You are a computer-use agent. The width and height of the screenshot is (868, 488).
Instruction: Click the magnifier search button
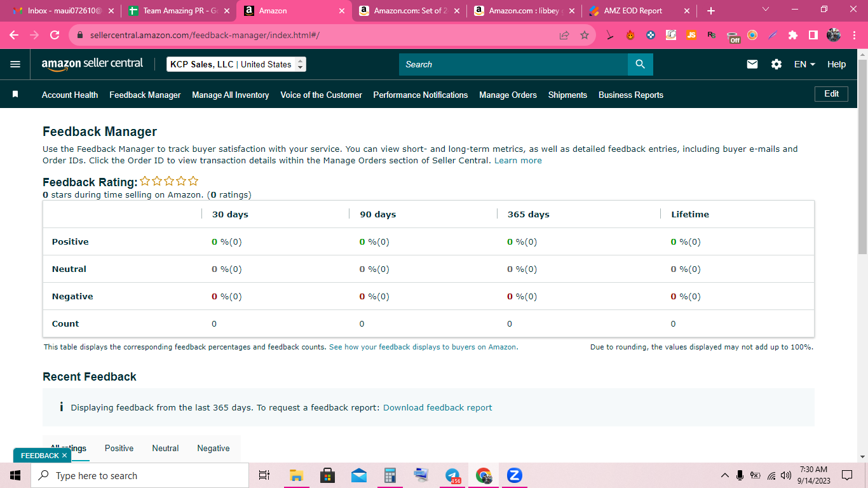[x=640, y=64]
